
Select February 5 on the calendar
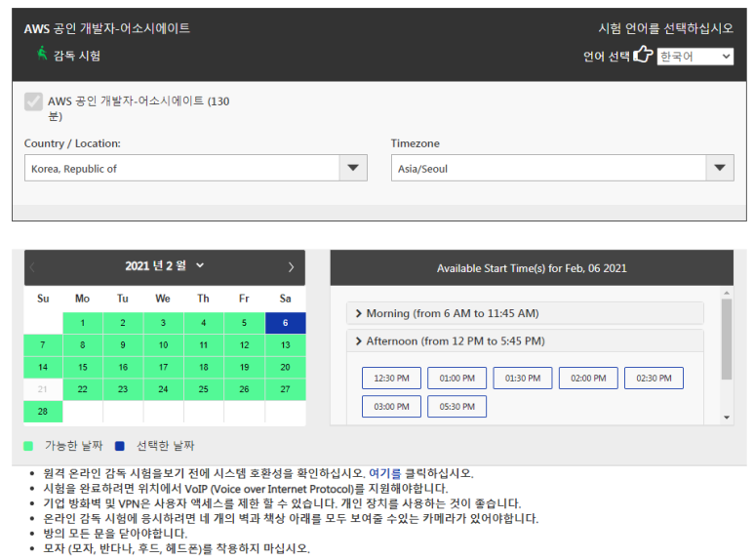[244, 323]
